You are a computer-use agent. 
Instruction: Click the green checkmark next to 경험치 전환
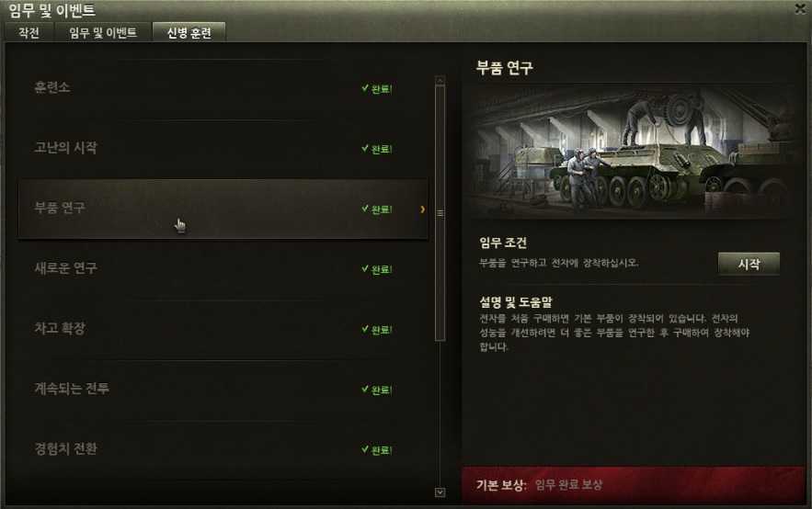pyautogui.click(x=365, y=449)
